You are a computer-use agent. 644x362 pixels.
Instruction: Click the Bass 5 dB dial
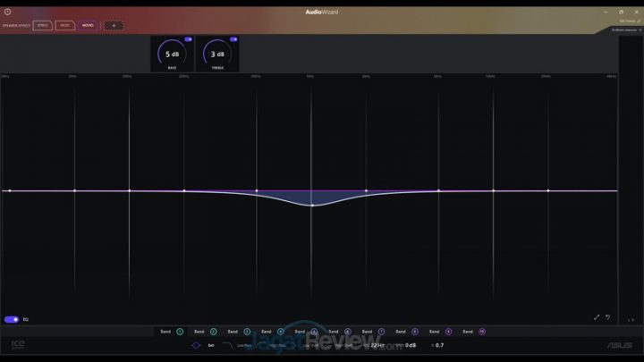click(x=172, y=55)
